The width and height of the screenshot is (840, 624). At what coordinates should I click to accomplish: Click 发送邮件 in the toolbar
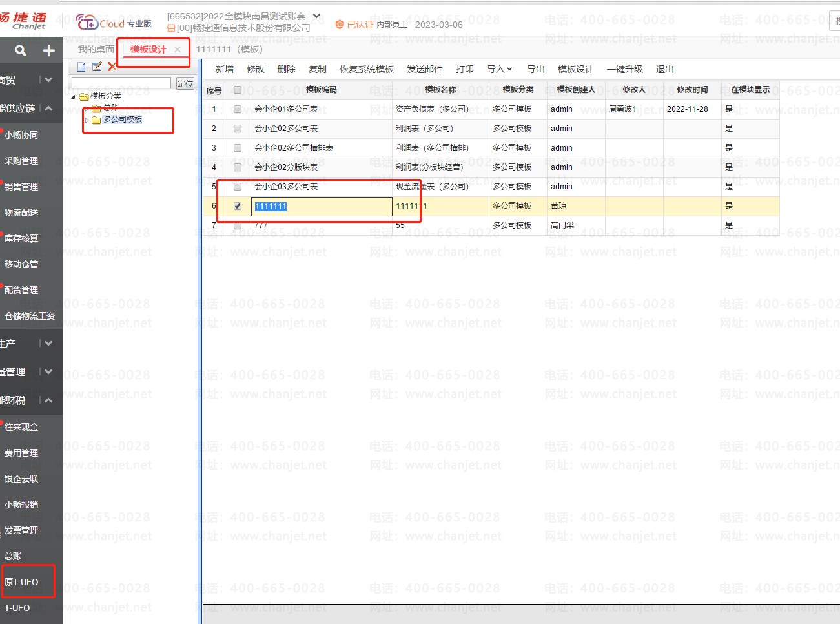tap(425, 69)
